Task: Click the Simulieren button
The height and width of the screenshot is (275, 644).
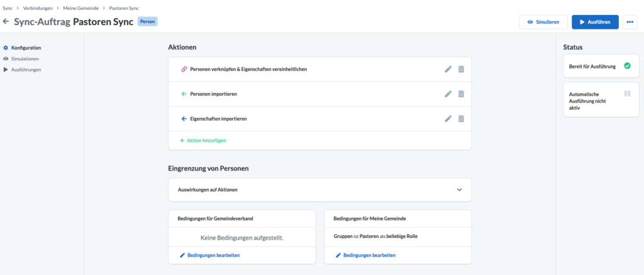Action: click(543, 22)
